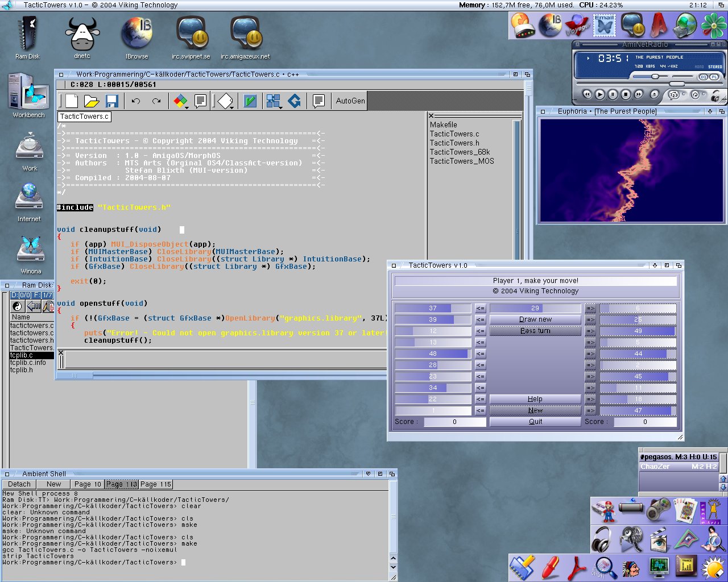This screenshot has width=728, height=582.
Task: Click the eject button in AmiNetRadio
Action: point(654,95)
